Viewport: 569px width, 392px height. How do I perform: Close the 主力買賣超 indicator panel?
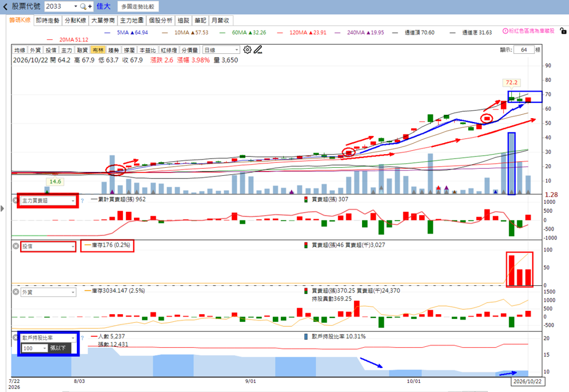16,200
